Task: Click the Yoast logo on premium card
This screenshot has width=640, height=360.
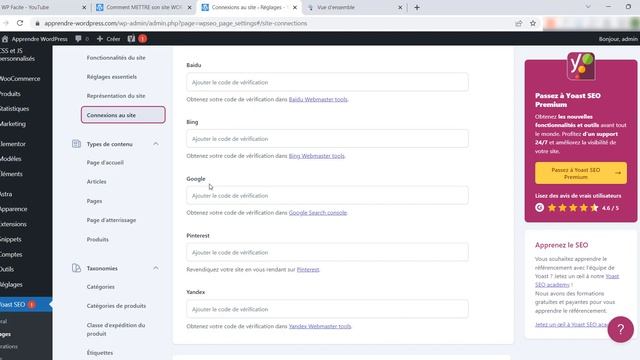Action: [x=581, y=66]
